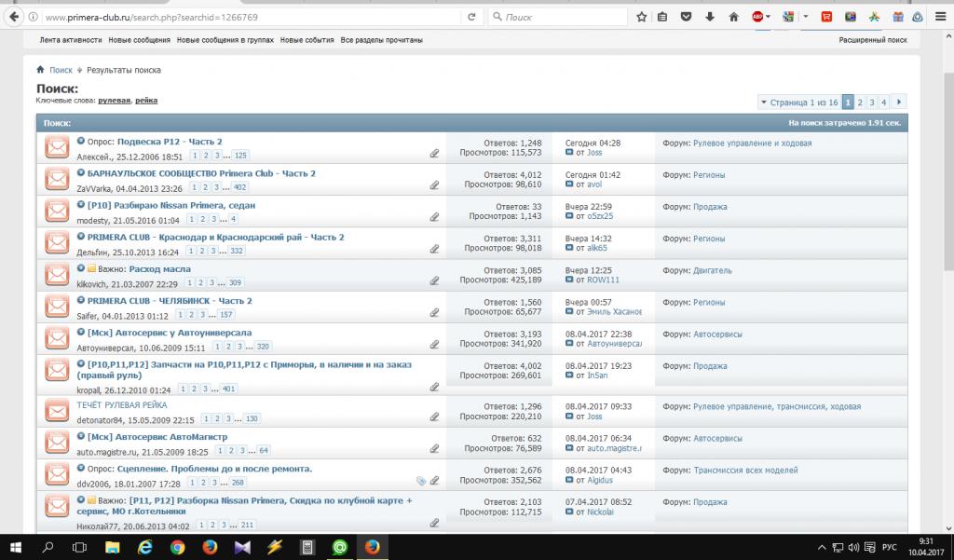954x560 pixels.
Task: Click paperclip attachment icon in Разбираю Nissan Primera row
Action: (x=434, y=217)
